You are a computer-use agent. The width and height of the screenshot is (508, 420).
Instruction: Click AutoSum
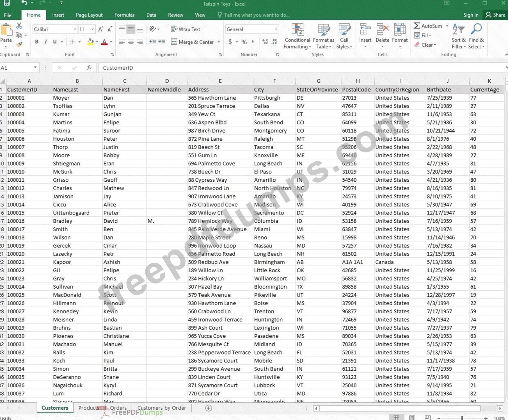pyautogui.click(x=428, y=26)
